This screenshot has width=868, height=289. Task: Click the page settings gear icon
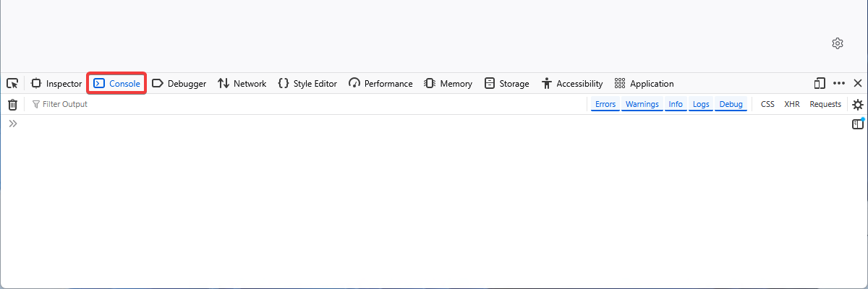tap(838, 43)
